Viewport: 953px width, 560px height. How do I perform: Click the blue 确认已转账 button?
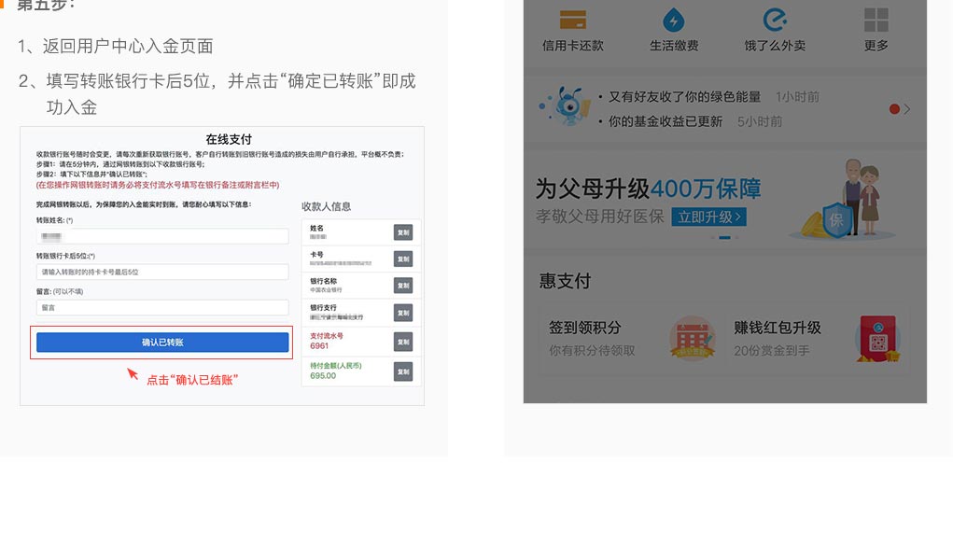tap(162, 343)
